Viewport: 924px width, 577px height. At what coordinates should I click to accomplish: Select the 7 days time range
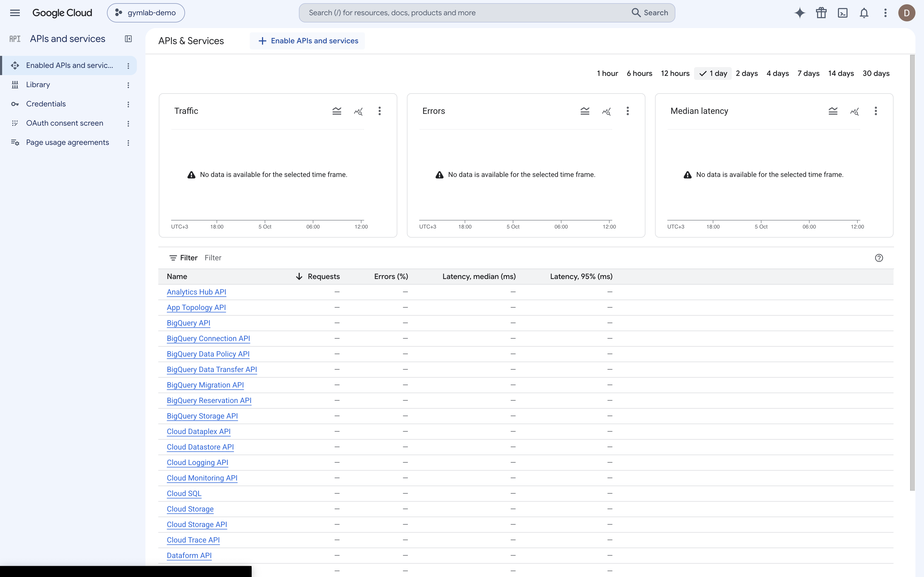[808, 73]
